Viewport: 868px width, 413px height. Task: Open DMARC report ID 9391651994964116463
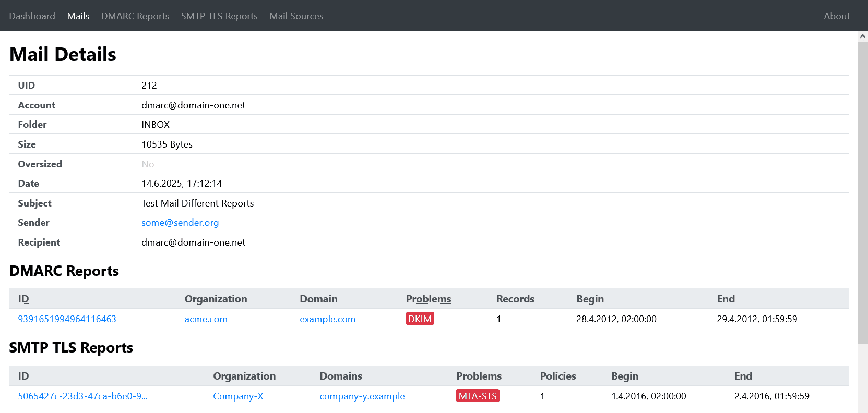point(67,319)
